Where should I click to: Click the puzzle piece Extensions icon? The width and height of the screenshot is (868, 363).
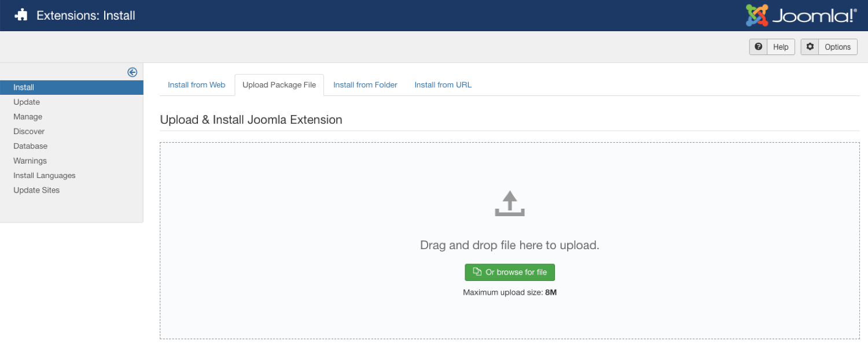(21, 15)
